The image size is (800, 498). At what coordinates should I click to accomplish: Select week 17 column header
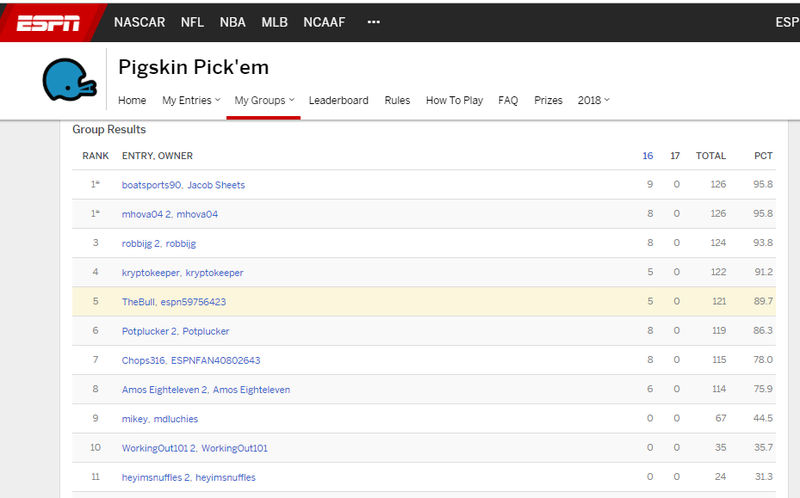click(x=675, y=156)
